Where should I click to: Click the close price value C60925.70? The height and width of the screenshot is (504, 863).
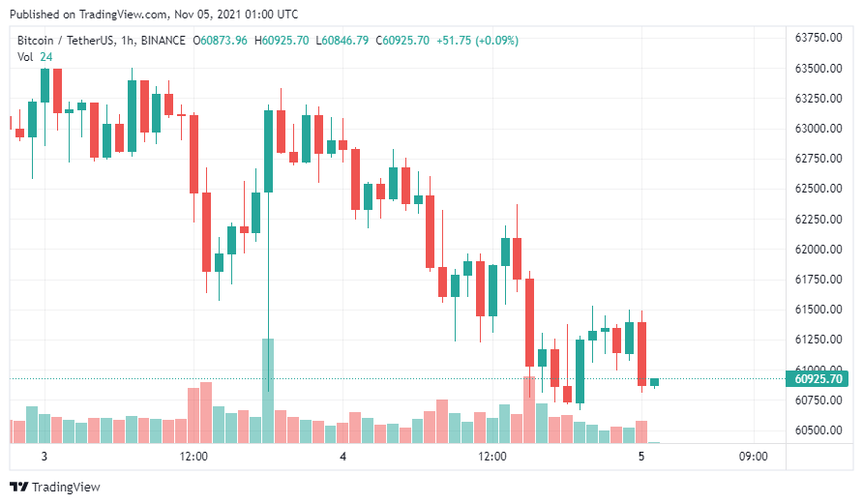pyautogui.click(x=402, y=41)
